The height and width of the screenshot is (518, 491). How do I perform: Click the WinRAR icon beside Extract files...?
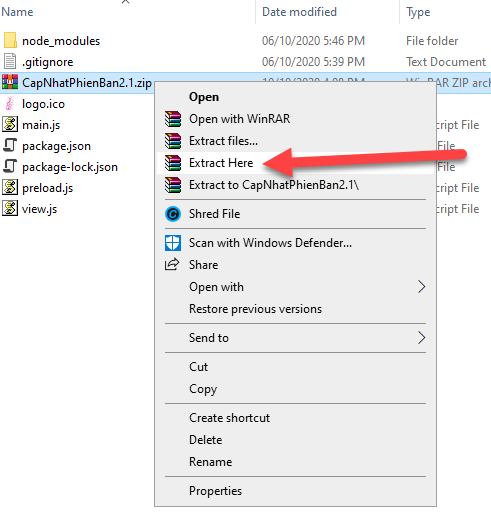[x=173, y=141]
